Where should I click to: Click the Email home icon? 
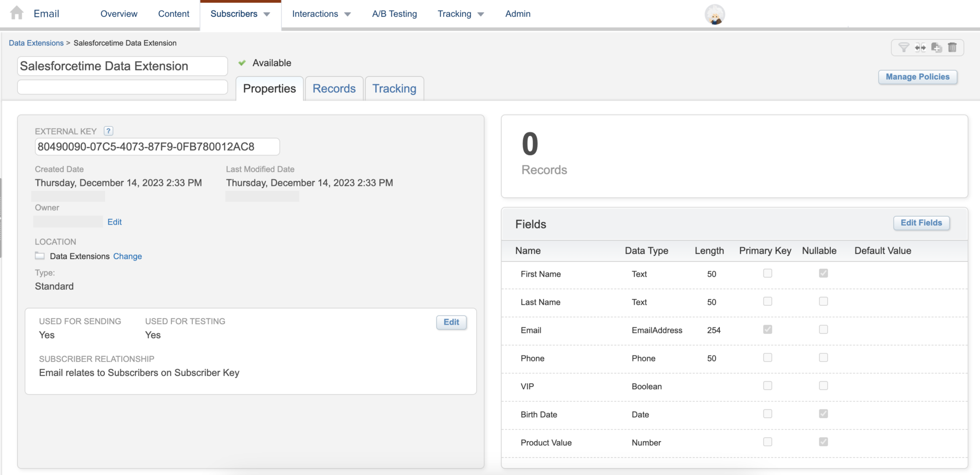[17, 13]
